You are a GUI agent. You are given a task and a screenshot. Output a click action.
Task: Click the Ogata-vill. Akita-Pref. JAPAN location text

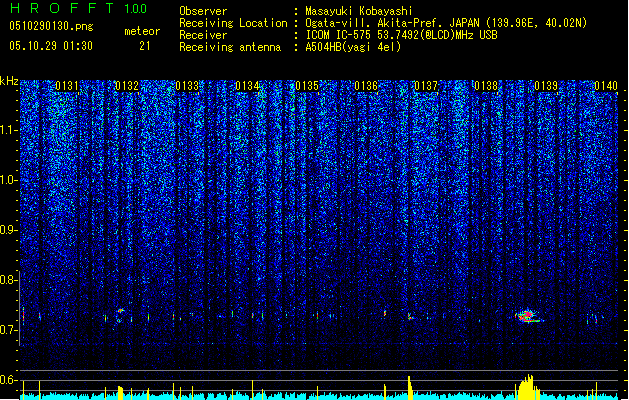[446, 23]
